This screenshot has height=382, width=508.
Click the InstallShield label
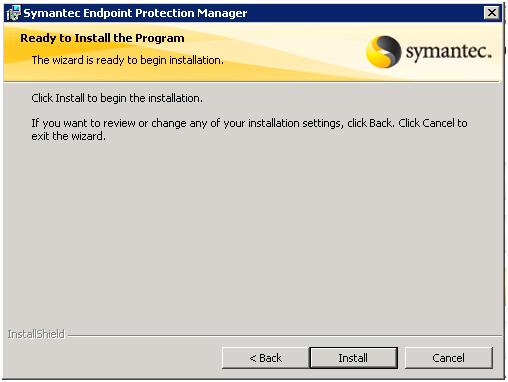click(36, 334)
